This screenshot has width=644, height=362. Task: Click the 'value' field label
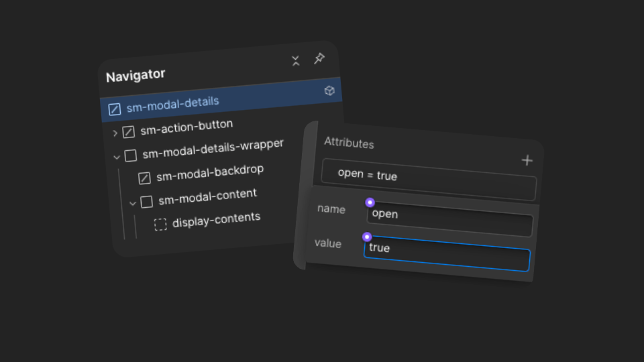coord(328,243)
